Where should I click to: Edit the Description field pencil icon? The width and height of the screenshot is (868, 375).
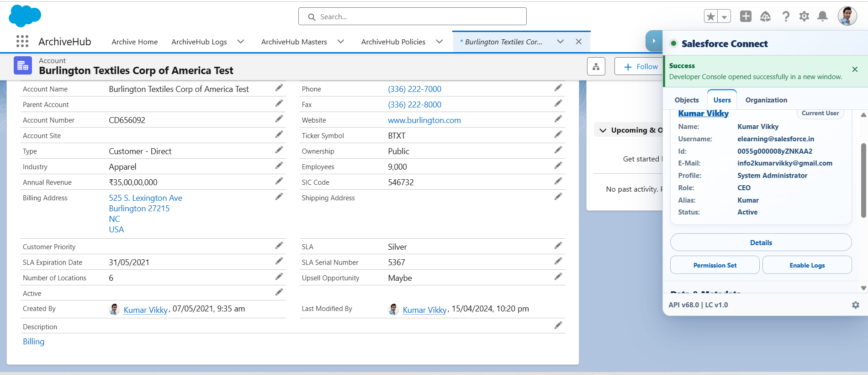point(558,326)
